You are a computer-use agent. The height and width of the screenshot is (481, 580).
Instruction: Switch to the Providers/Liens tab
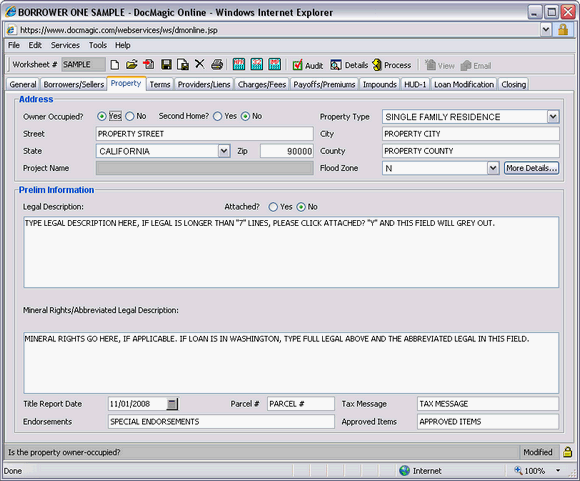[204, 84]
